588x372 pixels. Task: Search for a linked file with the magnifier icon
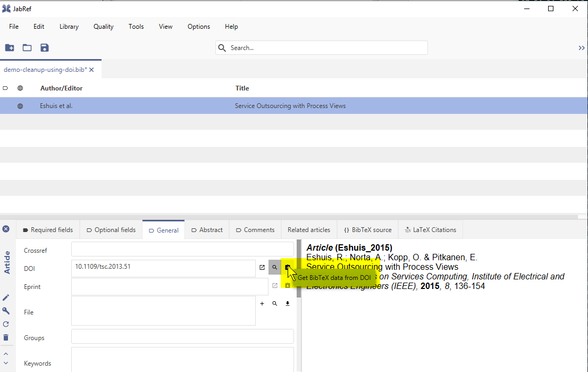275,303
